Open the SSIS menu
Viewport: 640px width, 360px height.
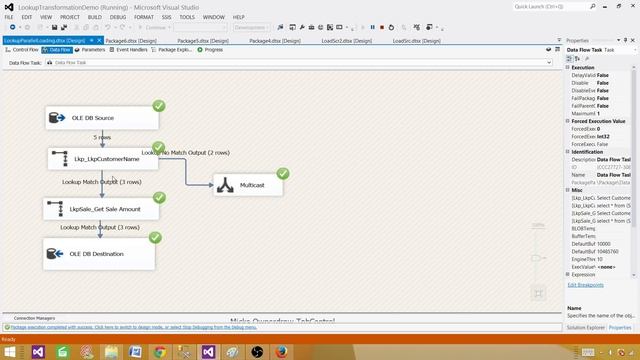166,17
